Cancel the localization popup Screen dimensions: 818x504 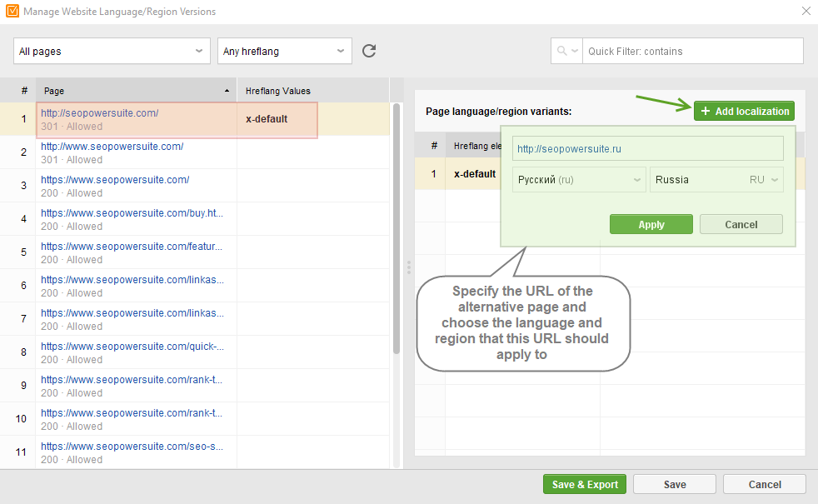(741, 224)
